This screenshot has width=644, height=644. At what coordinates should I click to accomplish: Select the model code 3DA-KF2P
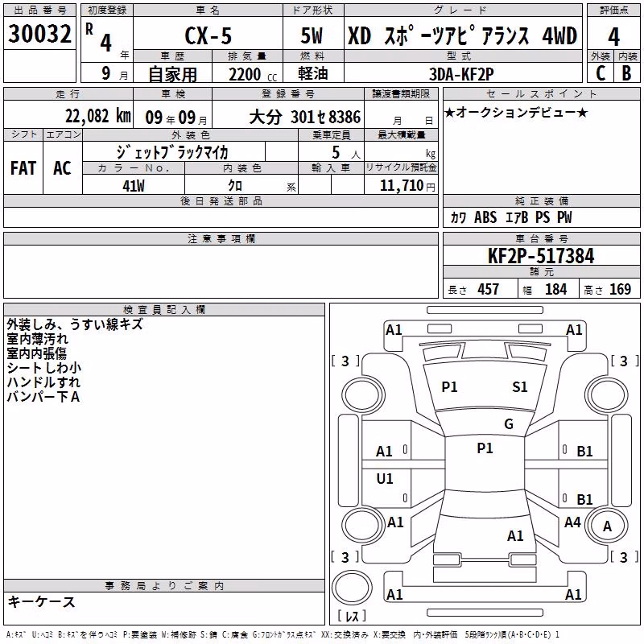tap(461, 74)
